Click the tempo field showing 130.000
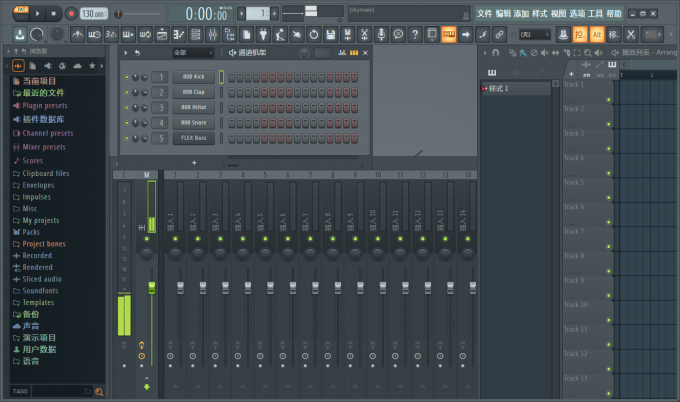 94,13
